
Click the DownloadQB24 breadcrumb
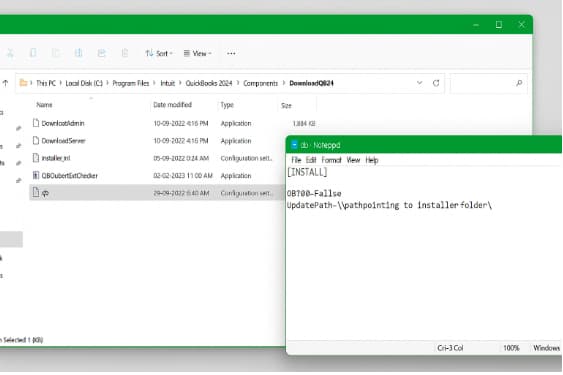coord(311,83)
